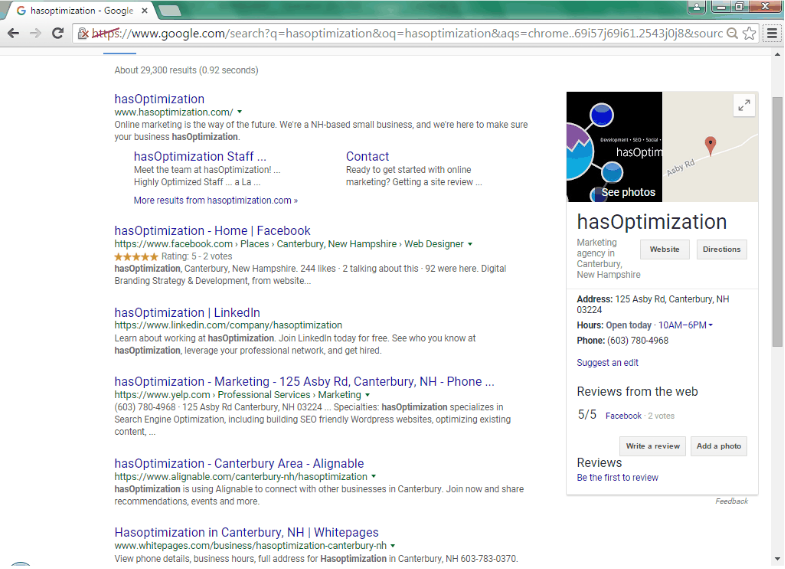Viewport: 785px width, 569px height.
Task: Click the Add a photo button
Action: pos(718,446)
